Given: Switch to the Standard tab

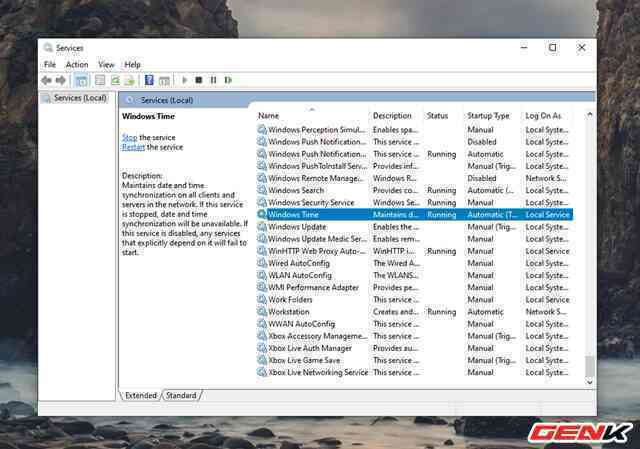Looking at the screenshot, I should 181,395.
